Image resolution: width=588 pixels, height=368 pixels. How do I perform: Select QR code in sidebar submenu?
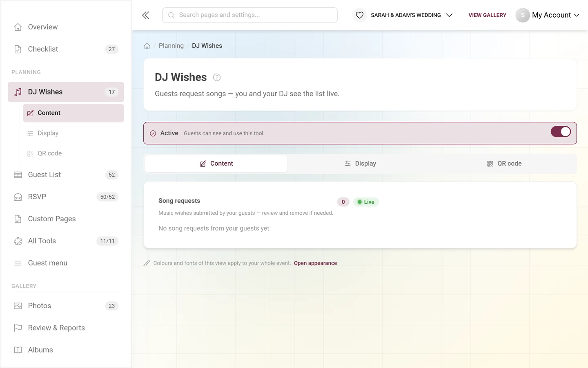73,153
